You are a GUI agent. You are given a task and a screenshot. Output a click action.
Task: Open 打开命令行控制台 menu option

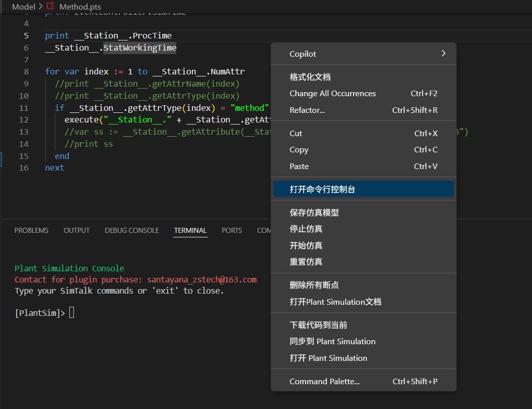click(x=322, y=189)
